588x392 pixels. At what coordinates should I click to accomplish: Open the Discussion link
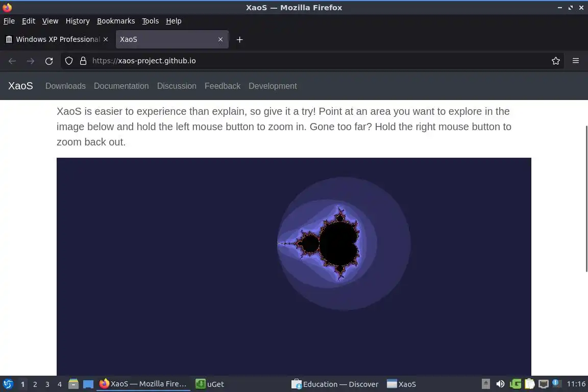pos(177,86)
